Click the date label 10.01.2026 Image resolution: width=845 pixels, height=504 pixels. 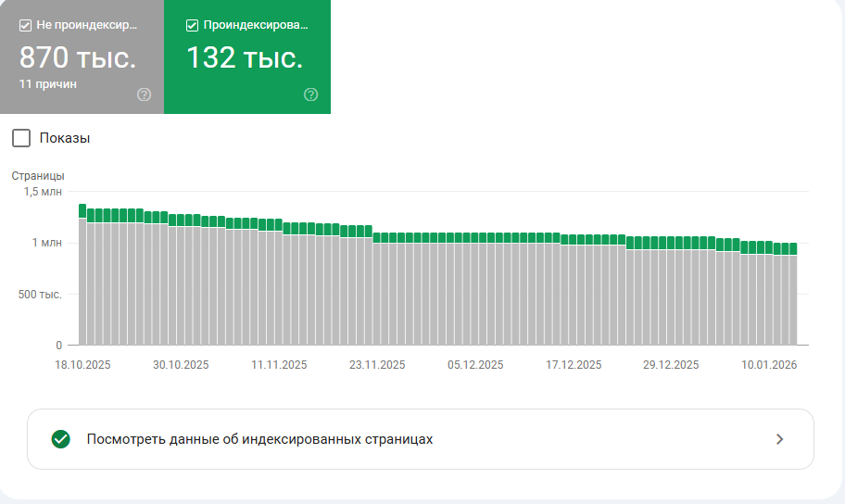769,365
